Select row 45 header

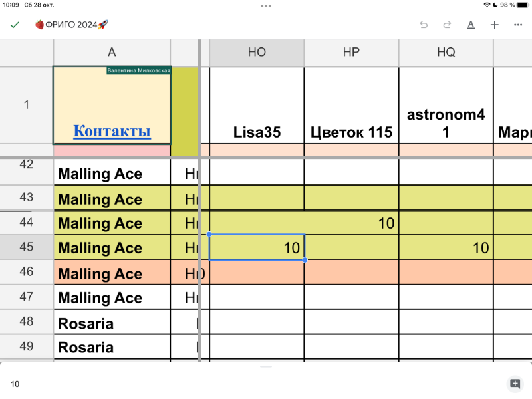27,247
